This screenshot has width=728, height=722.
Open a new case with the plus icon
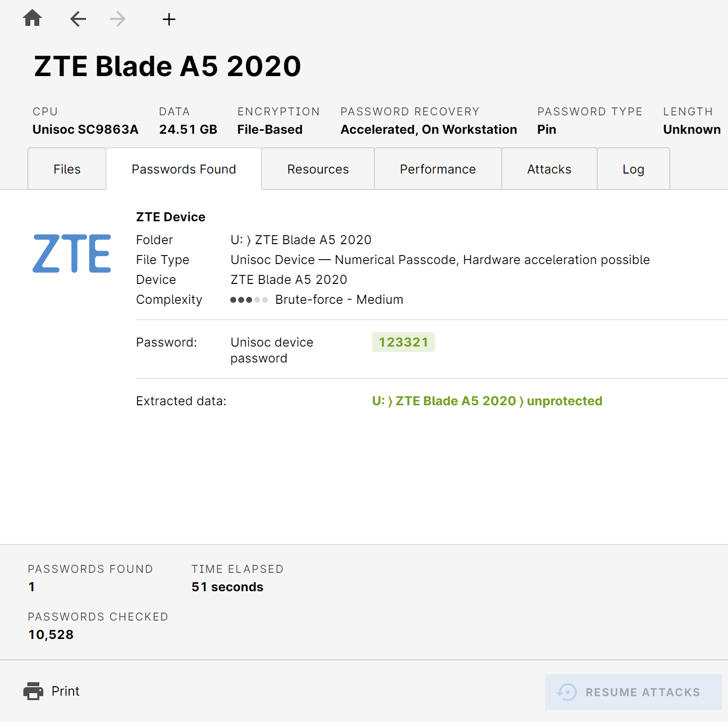(169, 19)
